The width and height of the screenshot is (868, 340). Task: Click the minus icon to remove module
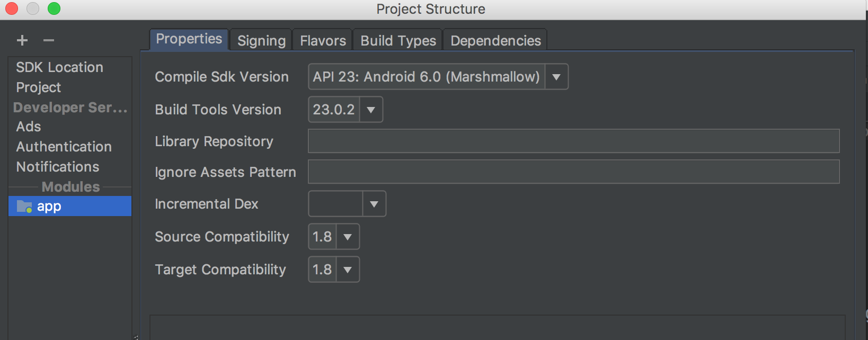click(x=49, y=40)
